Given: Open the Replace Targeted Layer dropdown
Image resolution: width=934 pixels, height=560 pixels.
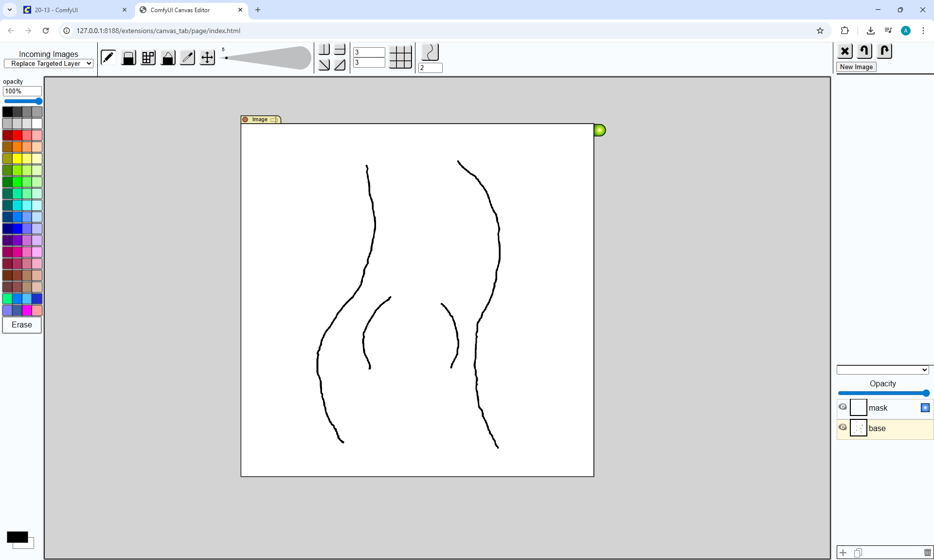Looking at the screenshot, I should pyautogui.click(x=49, y=63).
